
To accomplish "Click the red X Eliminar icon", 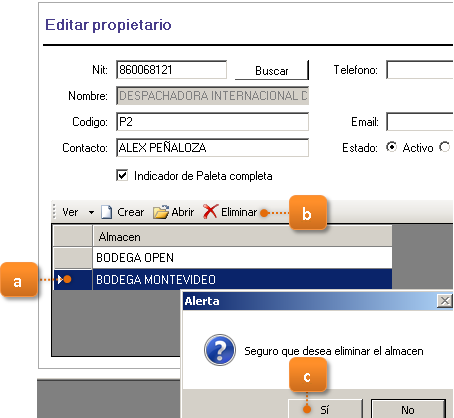I will (210, 211).
